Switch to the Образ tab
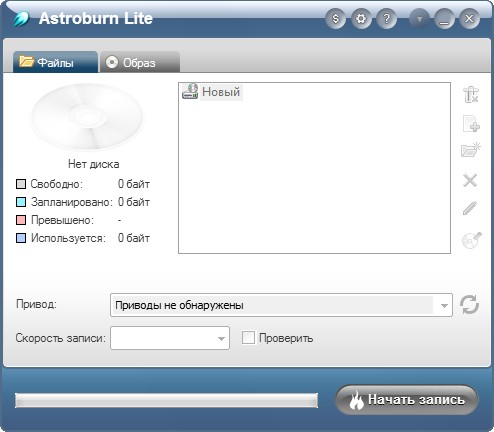The image size is (494, 432). [140, 62]
